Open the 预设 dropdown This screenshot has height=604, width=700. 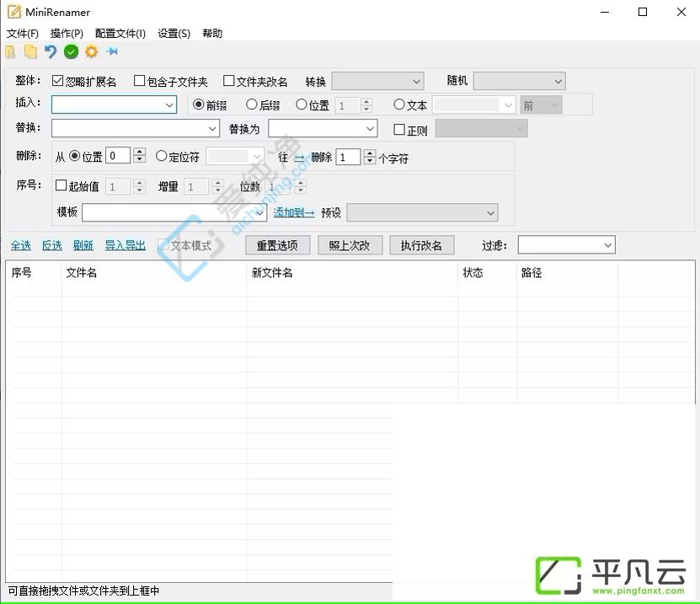(422, 212)
